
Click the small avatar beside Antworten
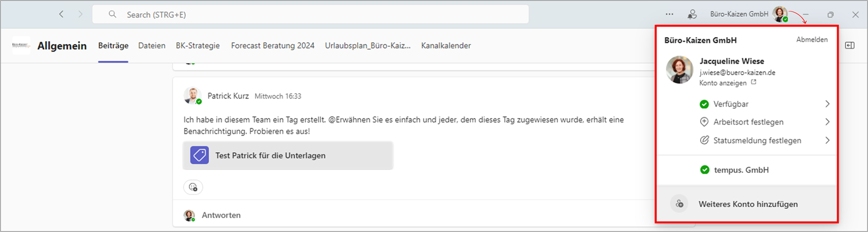pos(189,215)
